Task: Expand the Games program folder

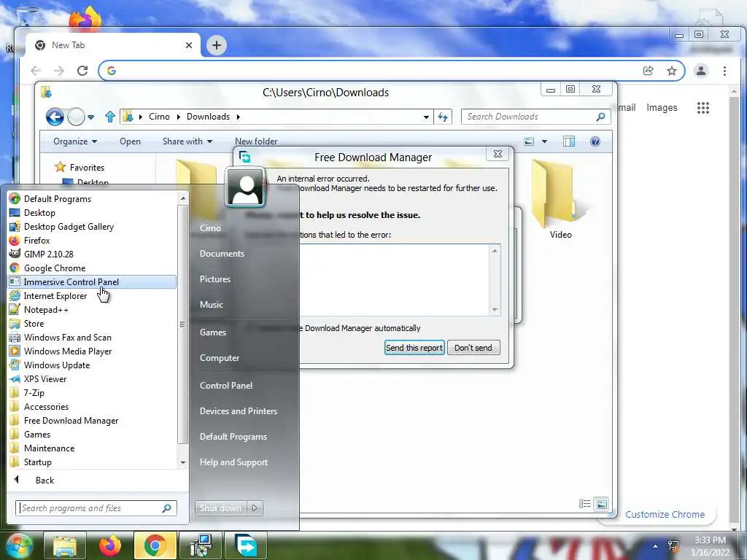Action: tap(37, 435)
